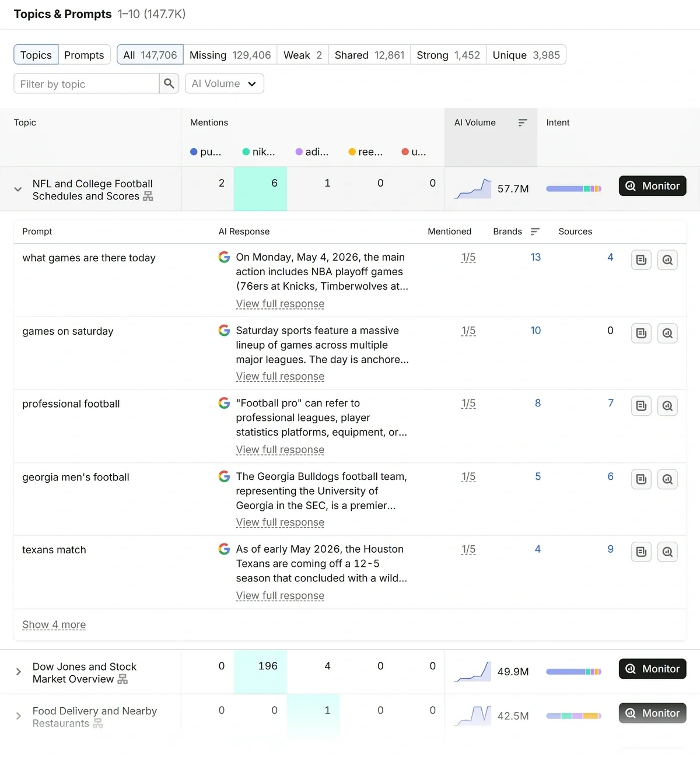Click the AI Volume trend chart for NFL topic
This screenshot has width=700, height=758.
click(473, 189)
